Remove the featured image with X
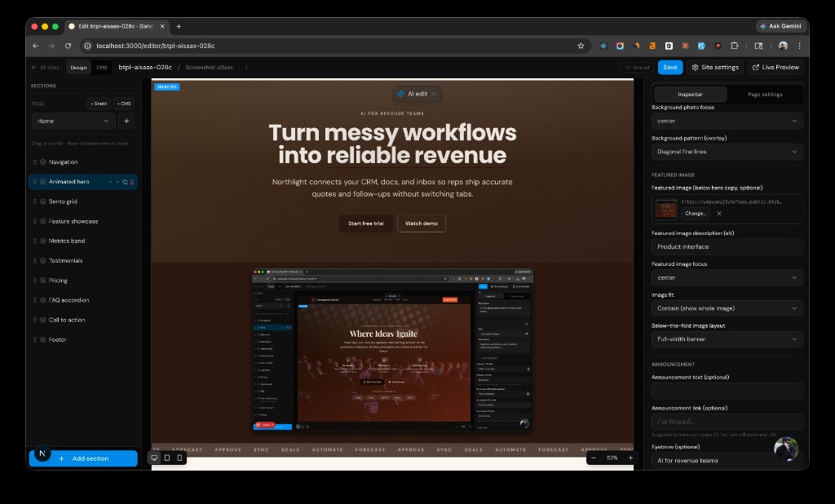 point(718,213)
